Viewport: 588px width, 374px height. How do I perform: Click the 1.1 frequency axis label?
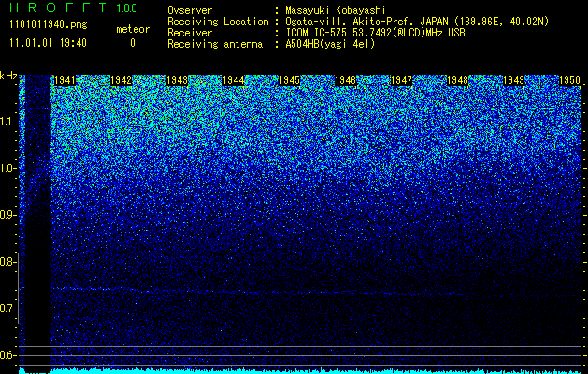click(x=7, y=122)
